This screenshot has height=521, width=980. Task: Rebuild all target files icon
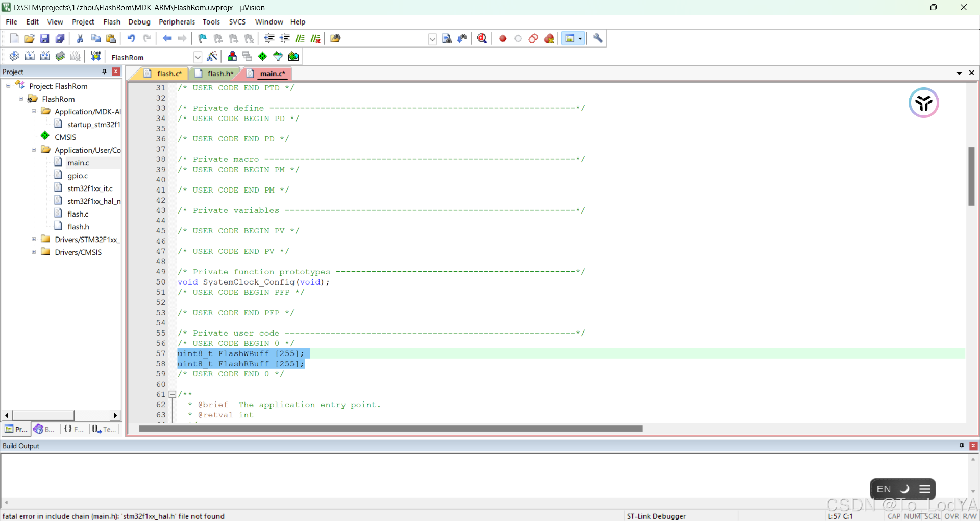tap(45, 56)
